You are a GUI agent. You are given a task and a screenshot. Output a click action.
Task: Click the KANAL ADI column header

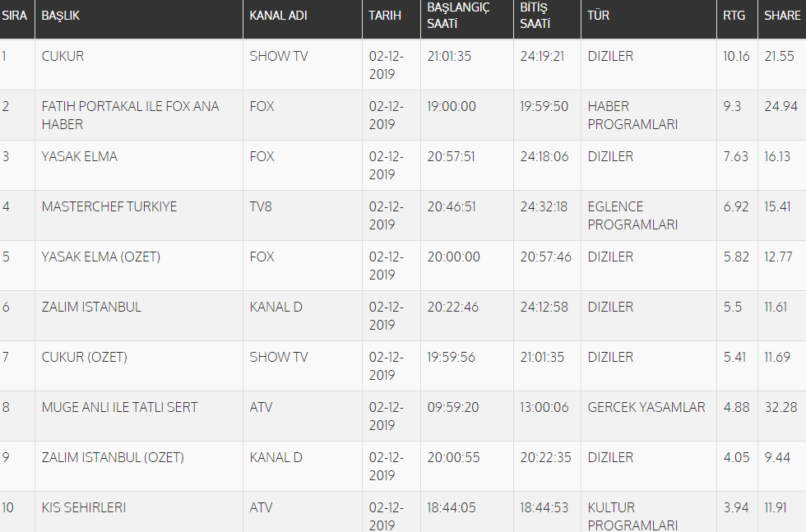point(279,16)
